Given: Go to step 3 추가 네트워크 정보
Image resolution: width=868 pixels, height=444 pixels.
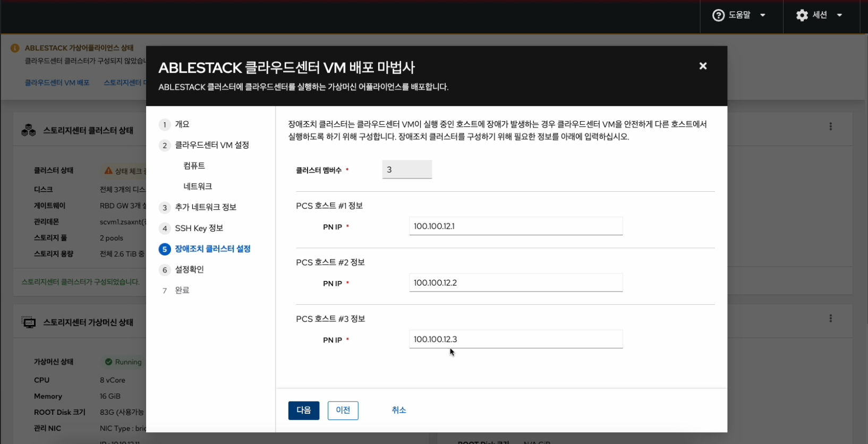Looking at the screenshot, I should click(x=198, y=207).
